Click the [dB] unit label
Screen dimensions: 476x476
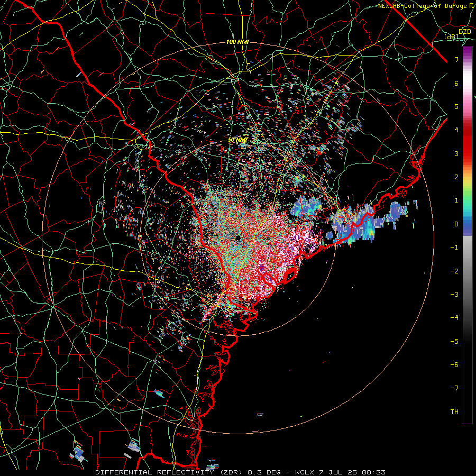tap(452, 37)
